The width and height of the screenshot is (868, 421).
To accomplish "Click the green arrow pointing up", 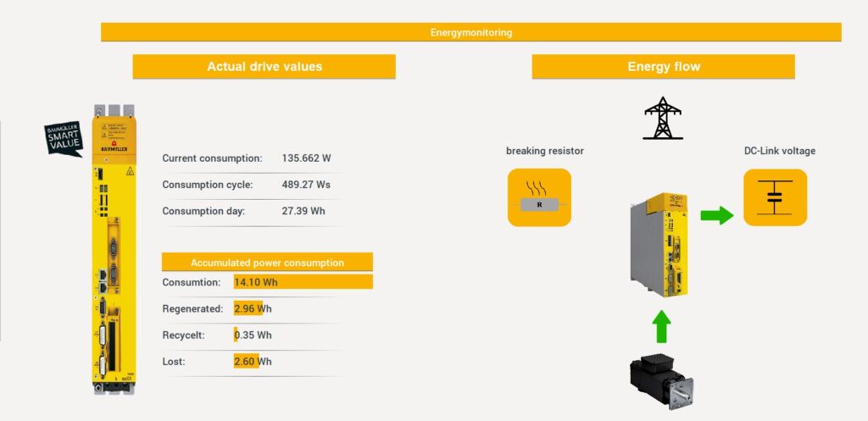I will pos(662,326).
